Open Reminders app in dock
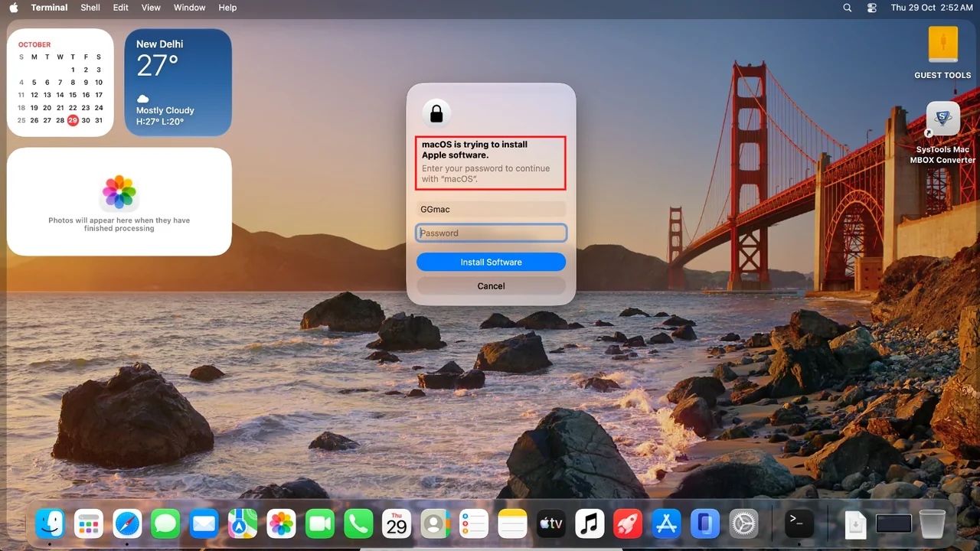The height and width of the screenshot is (551, 980). (474, 524)
